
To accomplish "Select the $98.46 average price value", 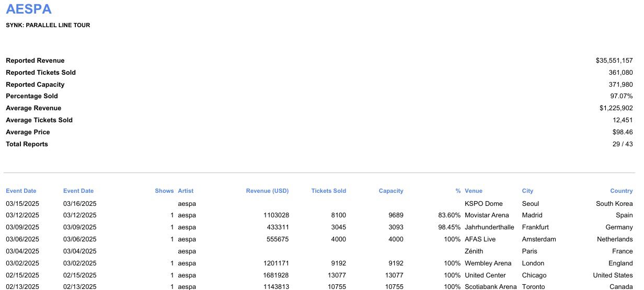I will point(623,132).
